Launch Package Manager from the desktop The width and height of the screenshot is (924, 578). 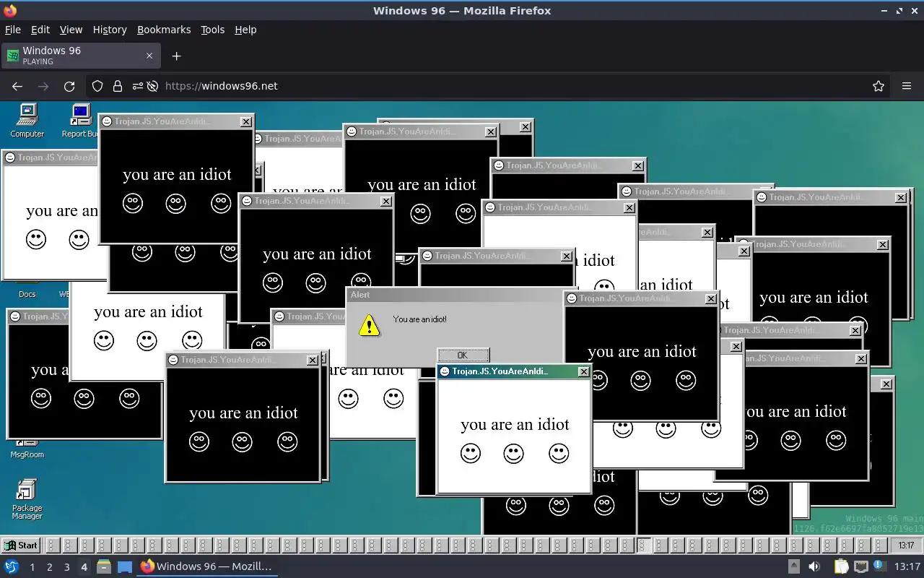[x=27, y=499]
